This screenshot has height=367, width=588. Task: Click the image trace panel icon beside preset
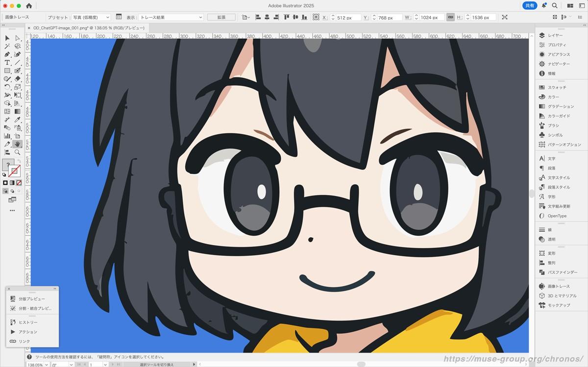119,17
